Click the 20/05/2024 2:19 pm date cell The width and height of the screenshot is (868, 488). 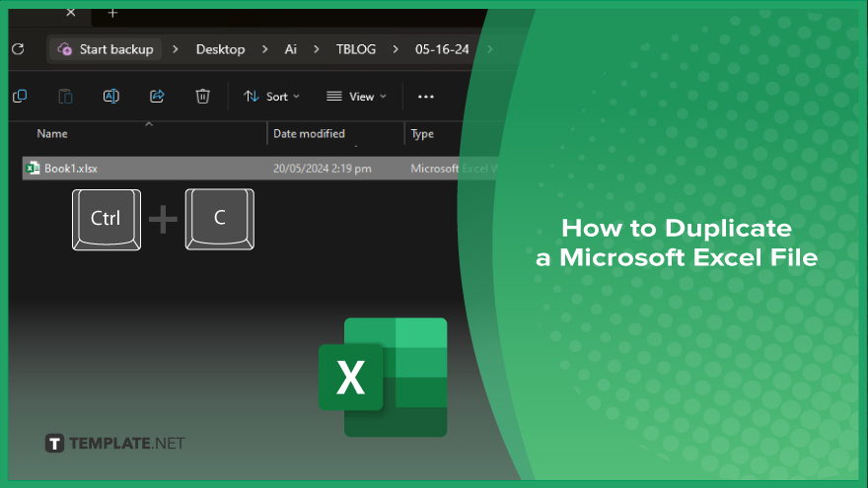(x=323, y=169)
